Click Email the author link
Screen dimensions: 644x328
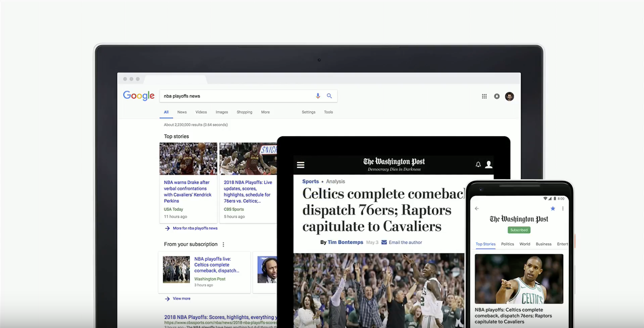click(x=405, y=242)
